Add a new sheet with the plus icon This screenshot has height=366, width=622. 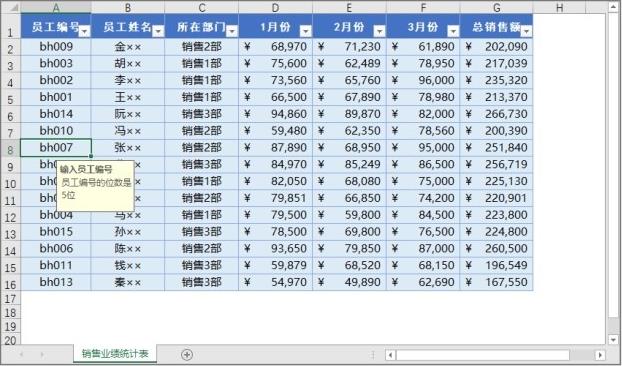click(187, 354)
